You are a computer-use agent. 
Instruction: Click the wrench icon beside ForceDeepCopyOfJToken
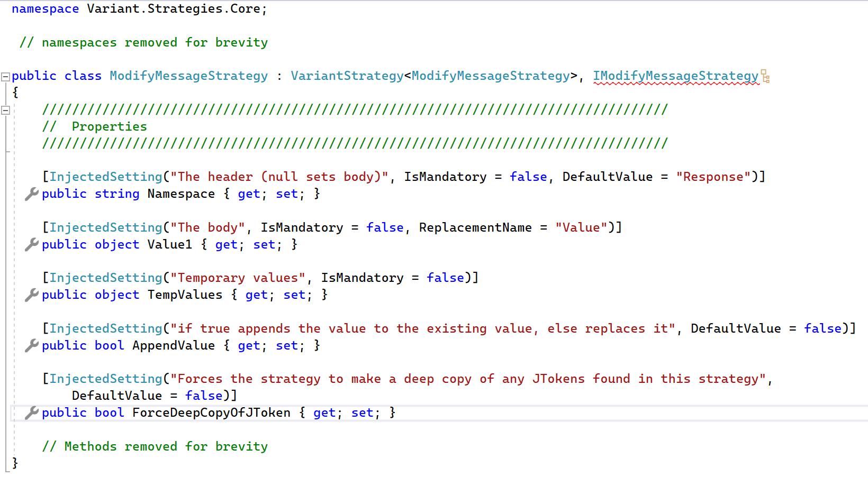point(31,412)
